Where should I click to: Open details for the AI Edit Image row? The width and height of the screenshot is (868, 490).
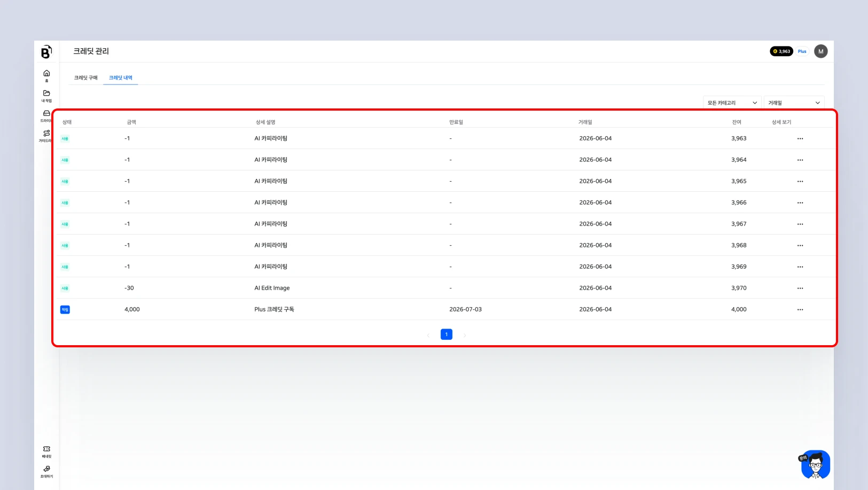(x=800, y=288)
